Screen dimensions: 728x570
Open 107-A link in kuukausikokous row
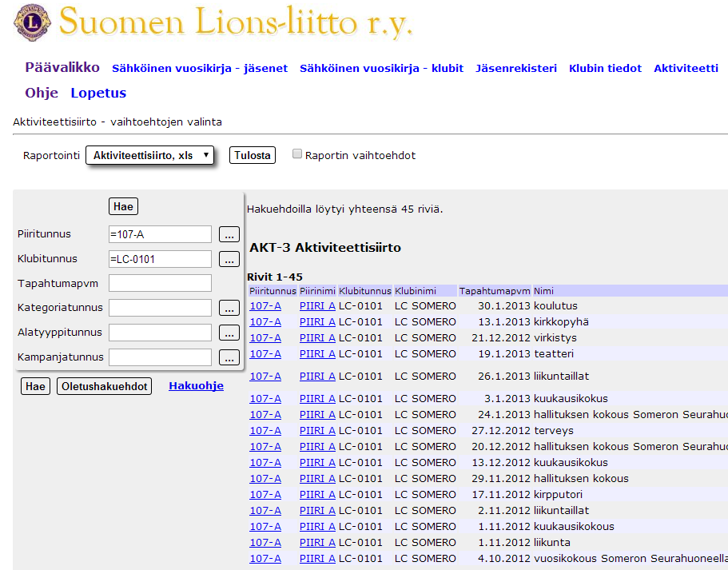click(x=265, y=526)
